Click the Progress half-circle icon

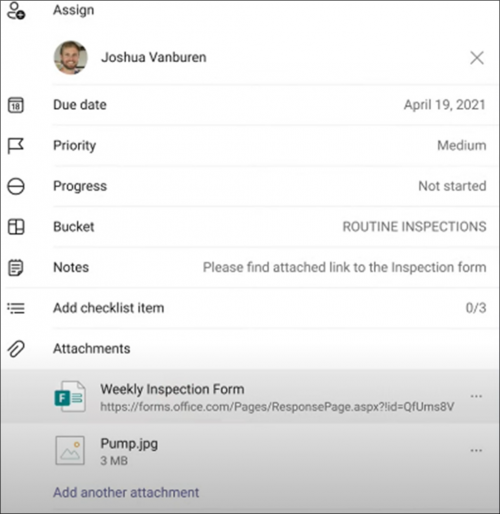[x=16, y=186]
